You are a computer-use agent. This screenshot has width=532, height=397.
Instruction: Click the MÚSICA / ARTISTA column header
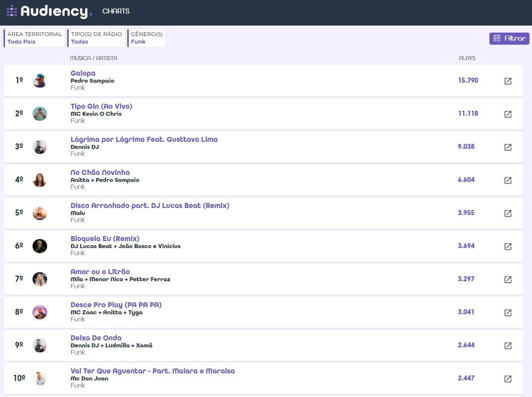tap(94, 59)
